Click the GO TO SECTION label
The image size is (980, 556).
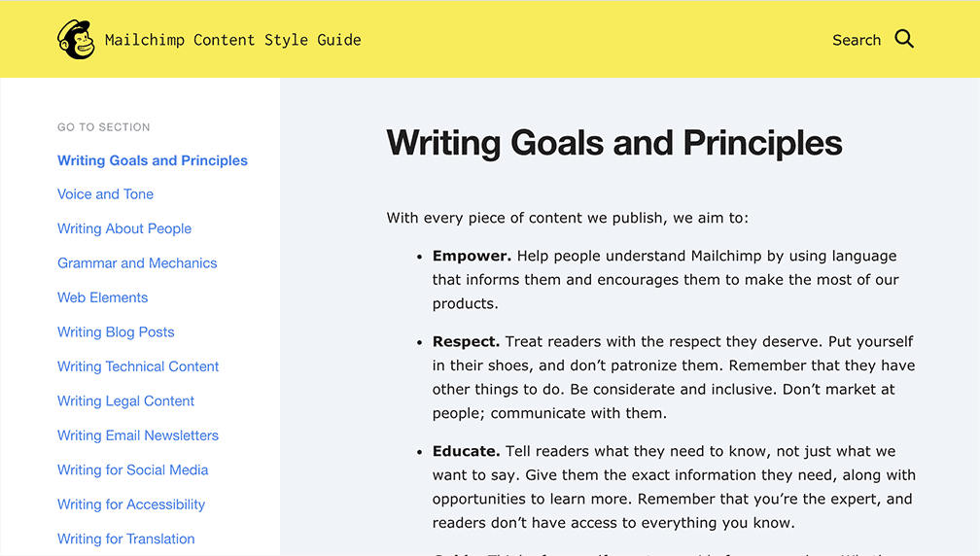coord(104,127)
